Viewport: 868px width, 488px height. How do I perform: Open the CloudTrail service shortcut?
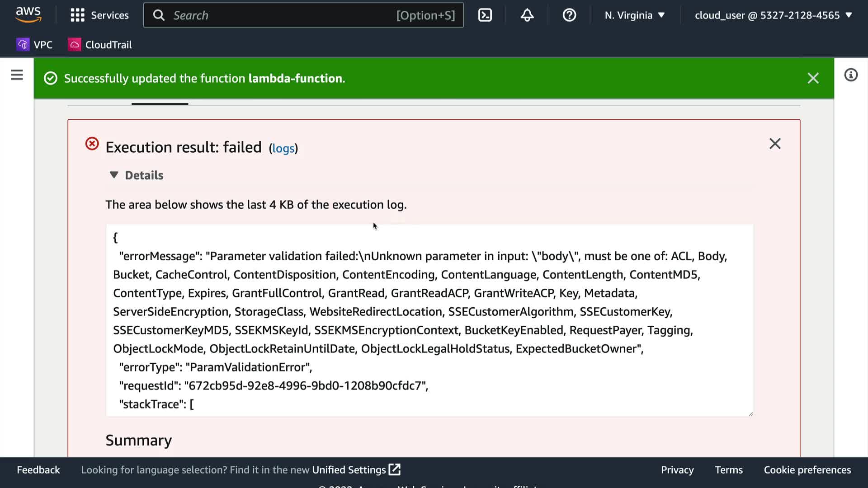(100, 45)
